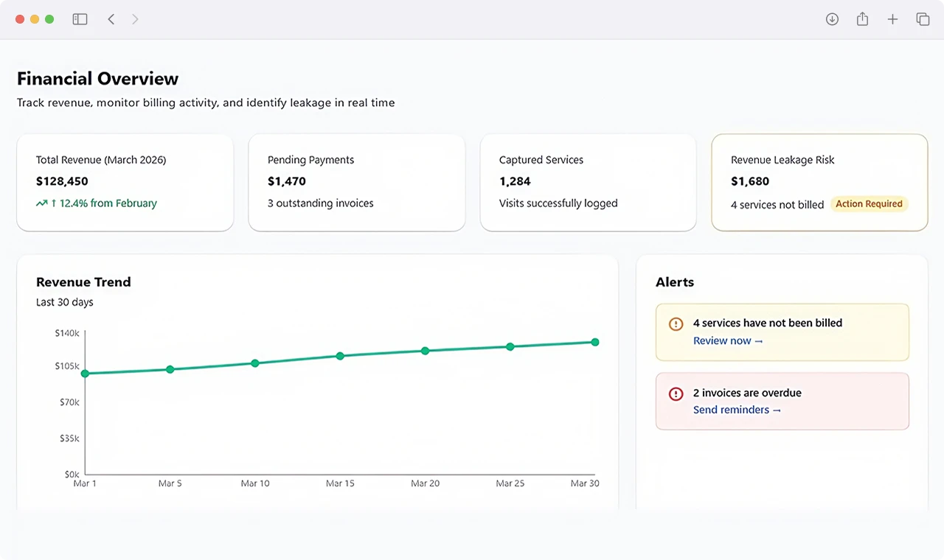Viewport: 944px width, 560px height.
Task: Click the Send reminders link
Action: point(737,410)
